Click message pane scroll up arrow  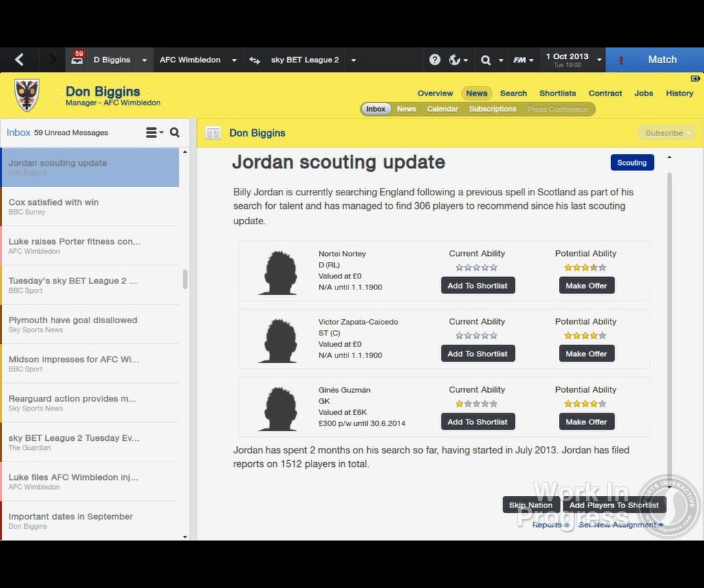coord(670,157)
